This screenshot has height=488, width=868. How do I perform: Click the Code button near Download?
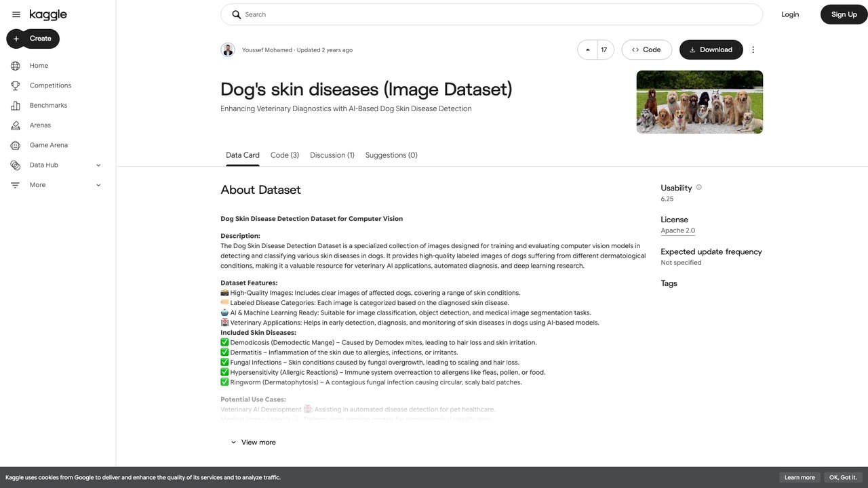646,49
